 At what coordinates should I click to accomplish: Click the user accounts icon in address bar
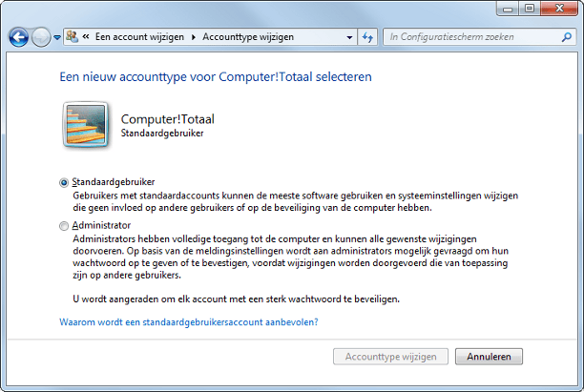(73, 37)
